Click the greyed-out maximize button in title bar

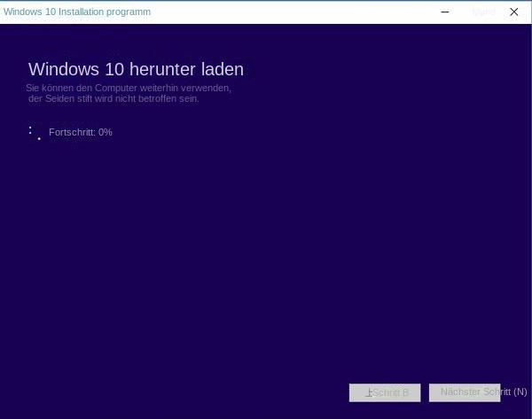tap(483, 12)
